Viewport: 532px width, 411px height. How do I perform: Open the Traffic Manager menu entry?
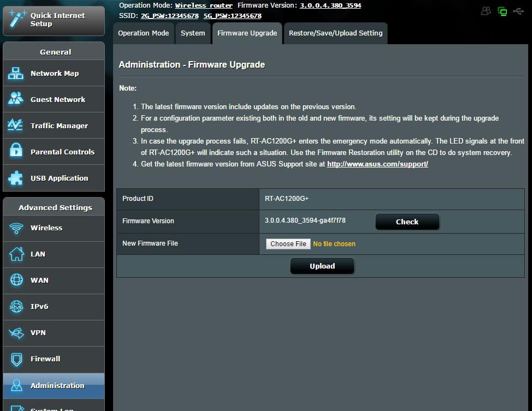pos(54,126)
